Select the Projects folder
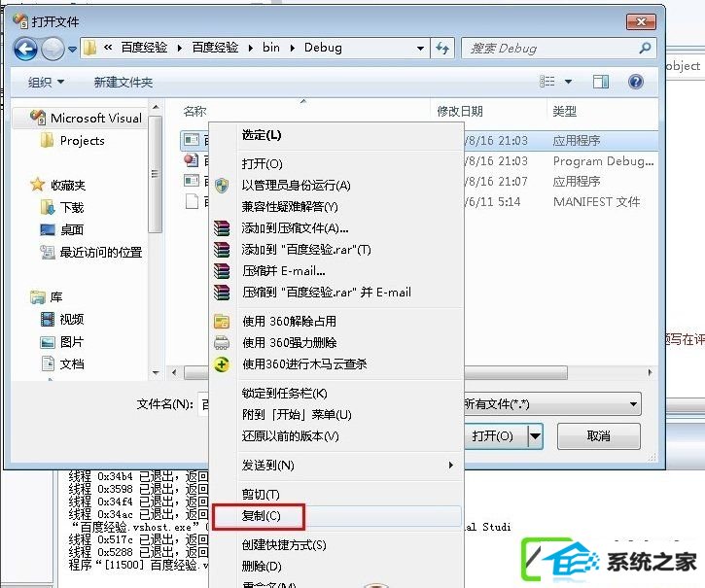Viewport: 705px width, 588px height. coord(73,141)
